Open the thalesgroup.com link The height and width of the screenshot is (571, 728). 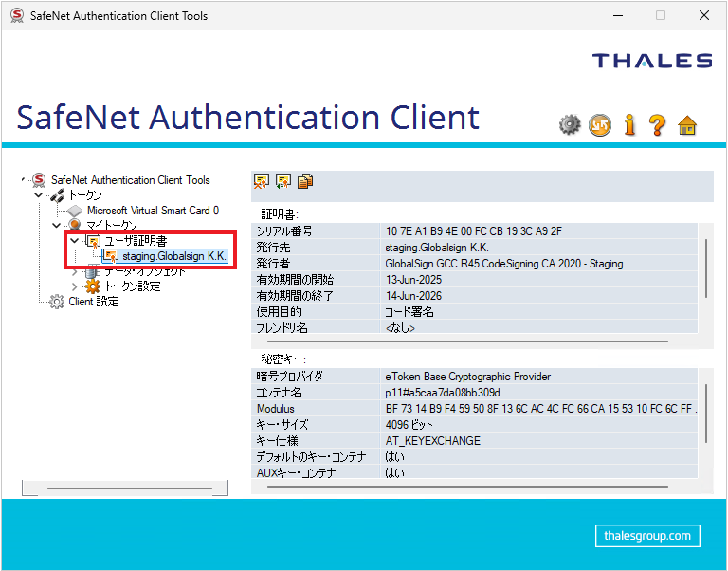(647, 536)
